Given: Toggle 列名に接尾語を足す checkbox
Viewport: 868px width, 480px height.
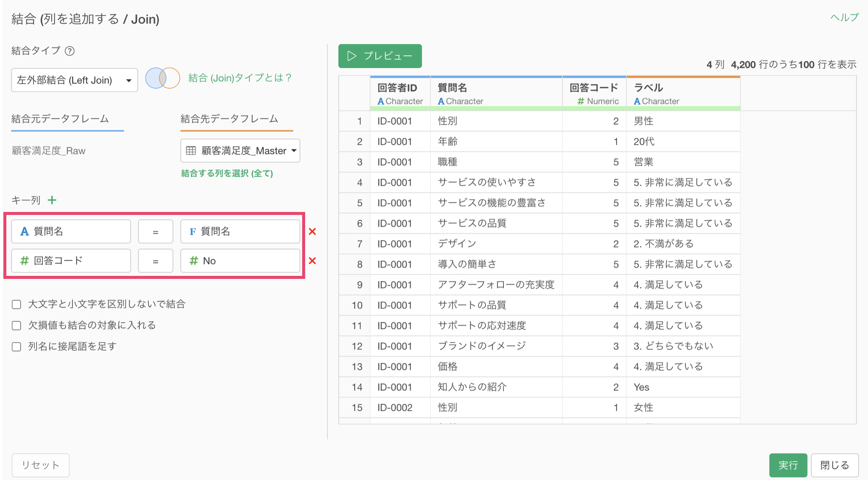Looking at the screenshot, I should tap(16, 347).
